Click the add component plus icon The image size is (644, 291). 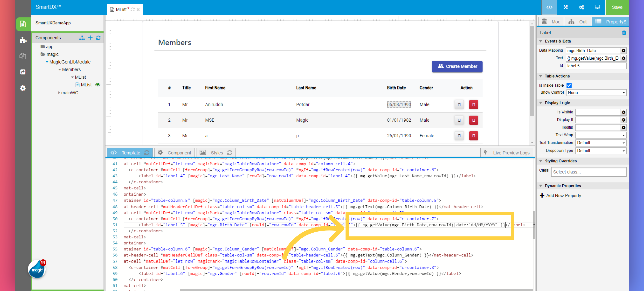[x=90, y=38]
